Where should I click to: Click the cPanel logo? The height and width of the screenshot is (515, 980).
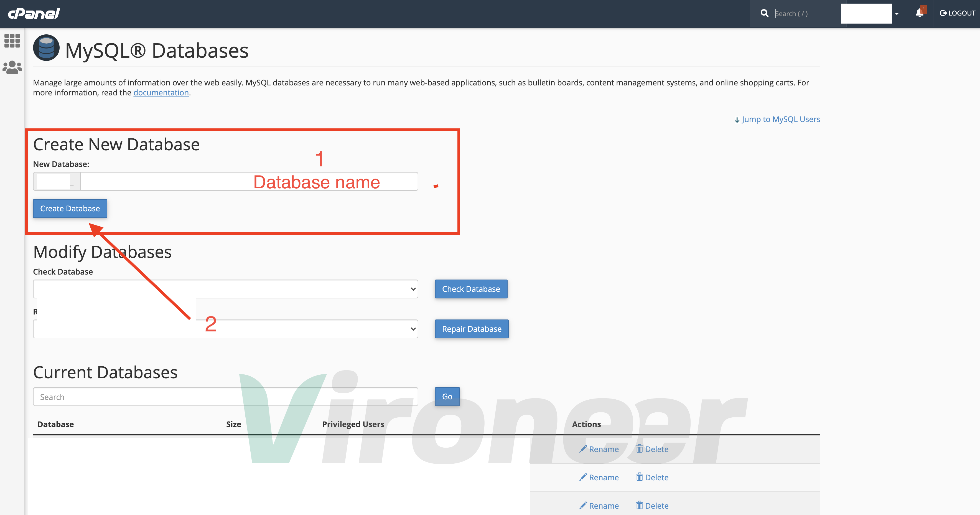pyautogui.click(x=34, y=14)
